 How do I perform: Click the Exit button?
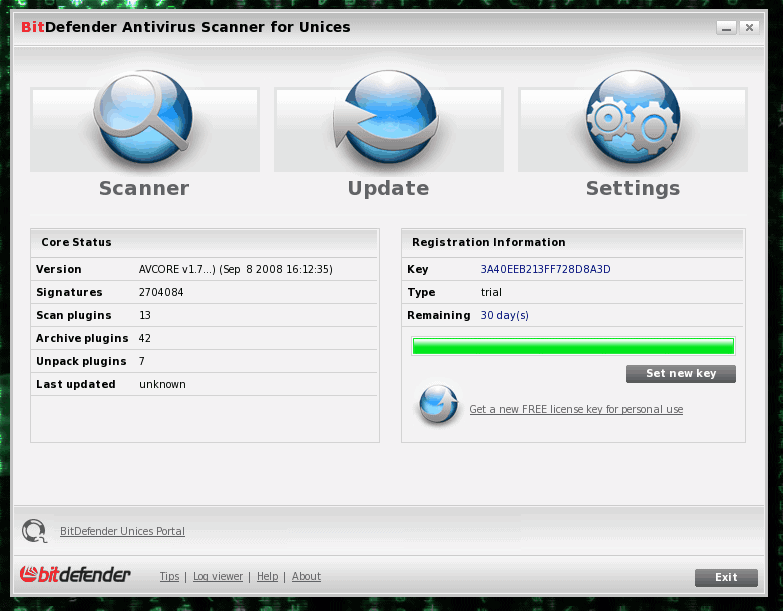coord(726,577)
